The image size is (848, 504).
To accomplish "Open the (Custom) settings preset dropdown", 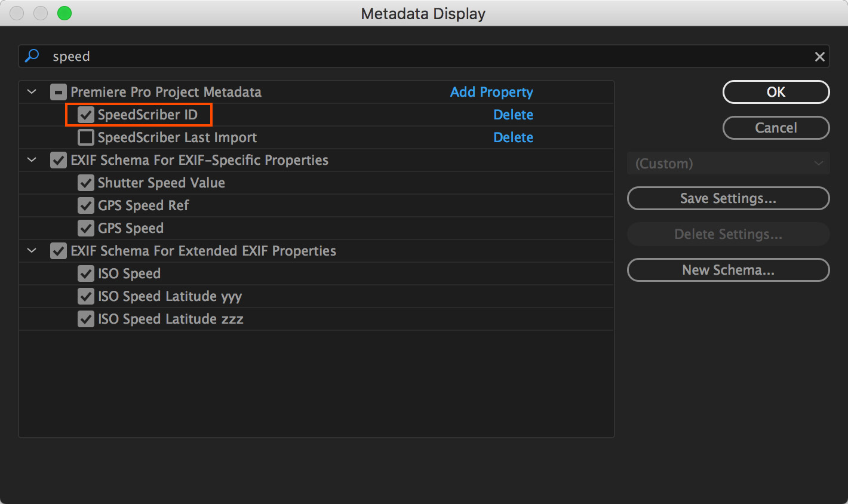I will coord(728,164).
